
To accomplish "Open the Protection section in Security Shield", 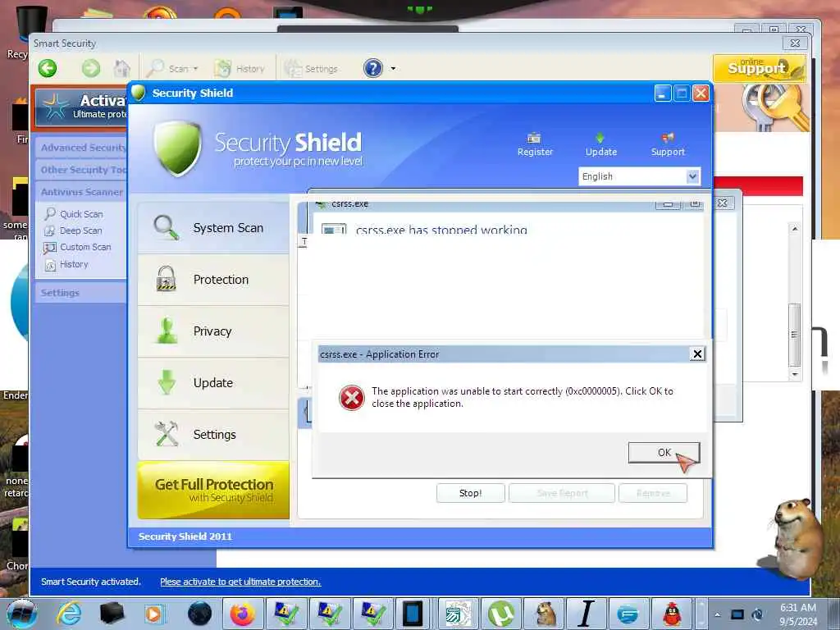I will (213, 280).
